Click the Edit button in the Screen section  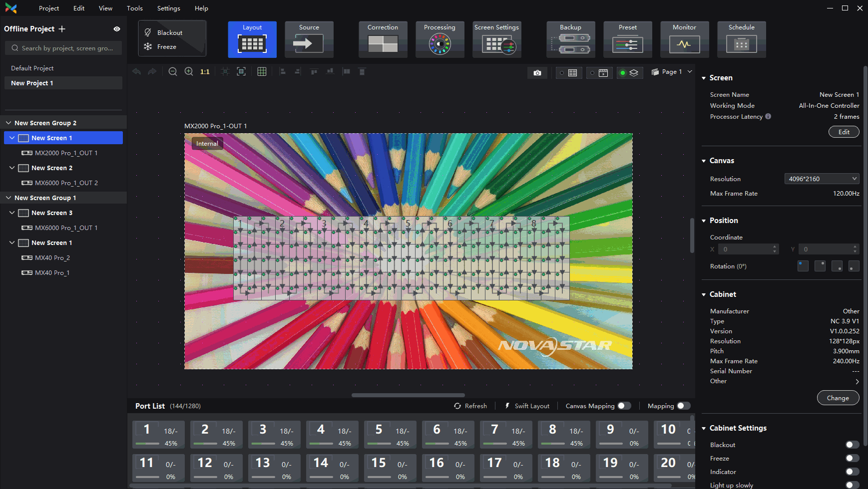[x=844, y=132]
